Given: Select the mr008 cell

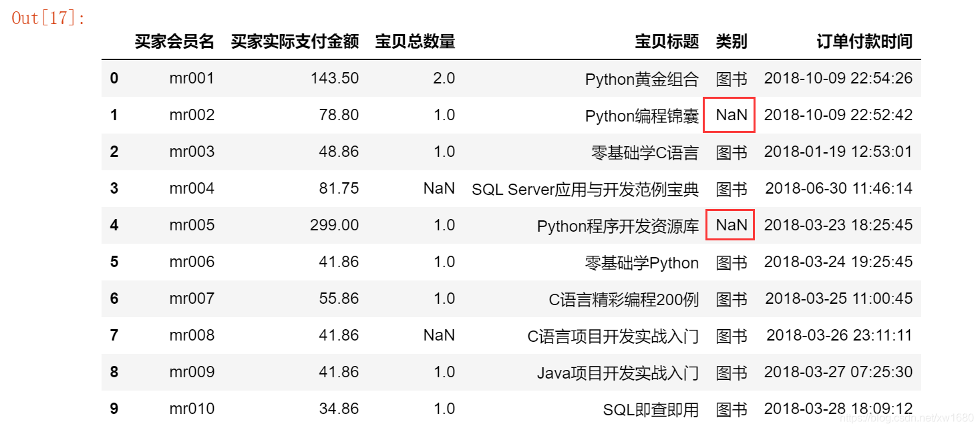Looking at the screenshot, I should [x=192, y=335].
